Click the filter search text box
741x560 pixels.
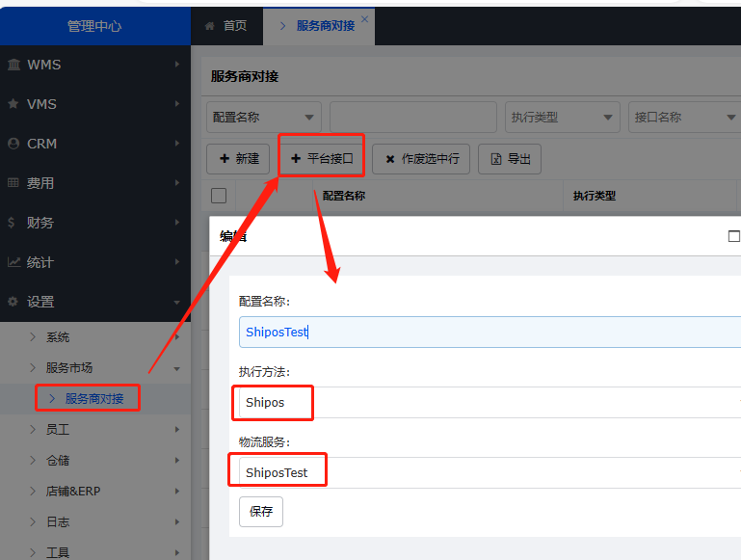(x=413, y=118)
